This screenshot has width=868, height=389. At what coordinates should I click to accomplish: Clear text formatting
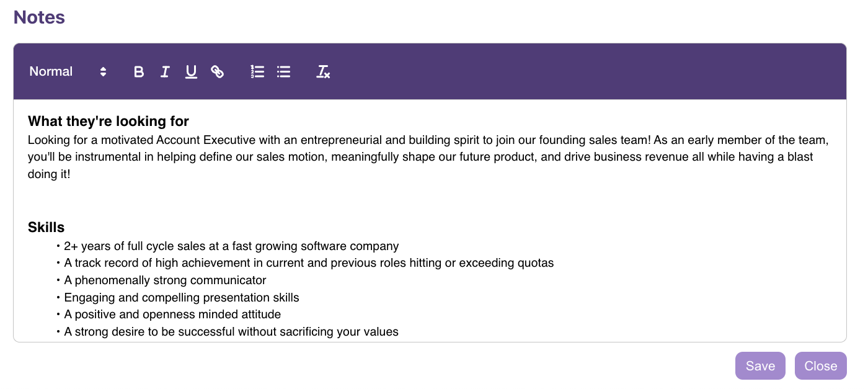pyautogui.click(x=323, y=72)
